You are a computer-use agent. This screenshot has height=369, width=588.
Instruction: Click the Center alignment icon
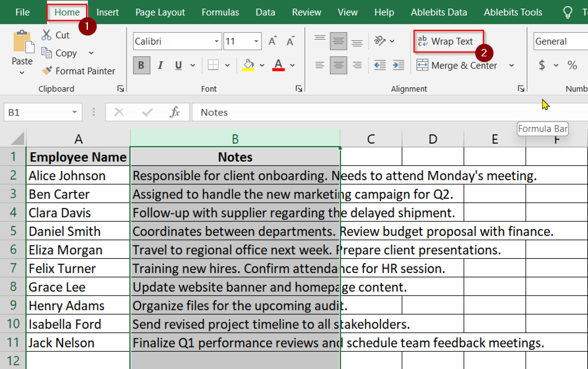click(338, 65)
